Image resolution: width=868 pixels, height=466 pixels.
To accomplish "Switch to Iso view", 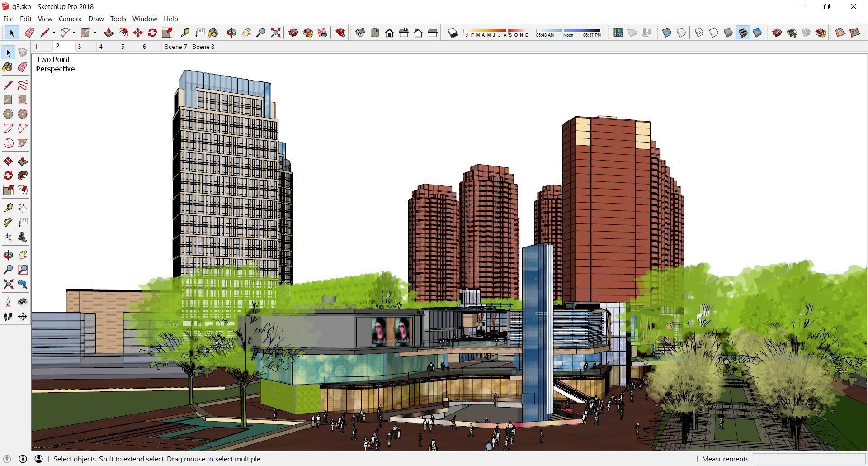I will tap(360, 33).
